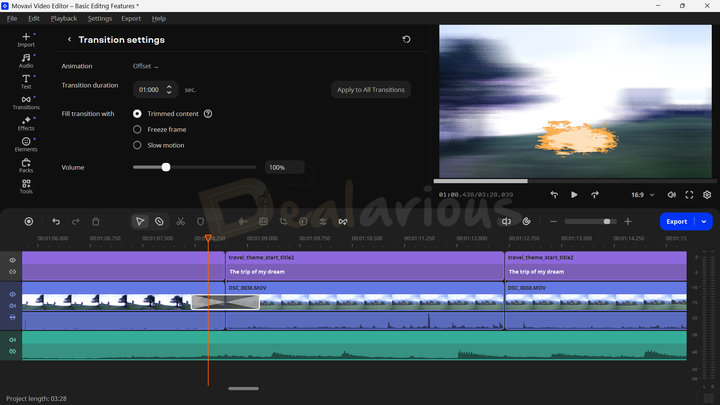Show help for Trimmed content option
Screen dimensions: 720x405
click(x=208, y=113)
